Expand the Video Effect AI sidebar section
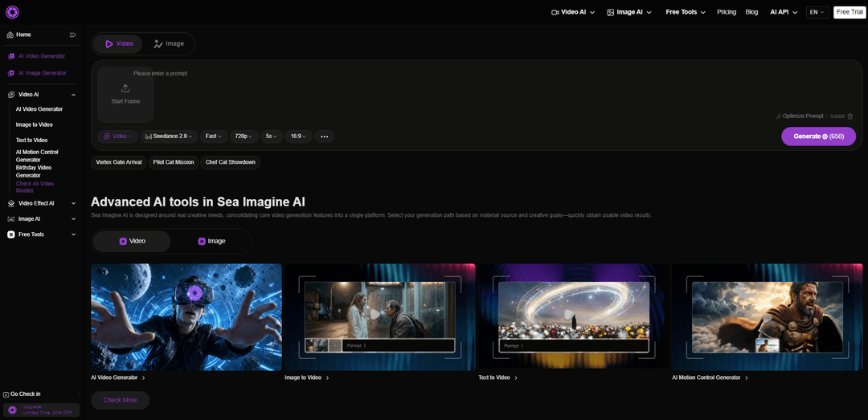The image size is (868, 420). click(73, 204)
